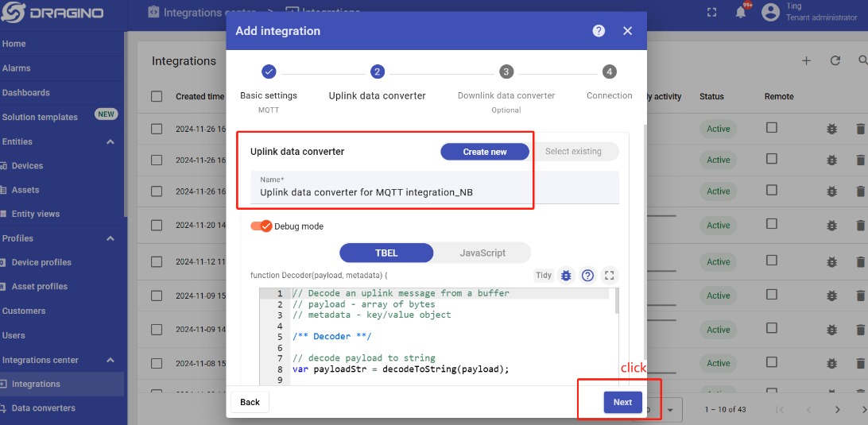The image size is (868, 425).
Task: Click the debug bug icon above code editor
Action: [x=566, y=275]
